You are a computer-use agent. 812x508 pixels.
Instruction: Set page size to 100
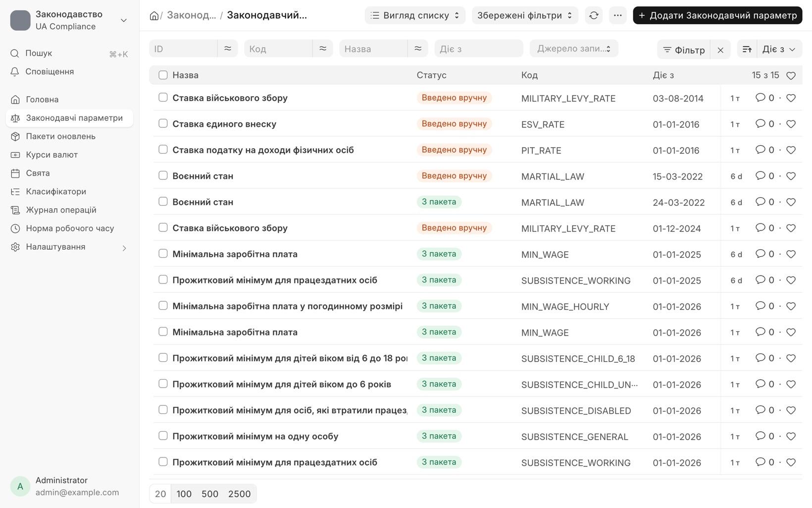184,494
